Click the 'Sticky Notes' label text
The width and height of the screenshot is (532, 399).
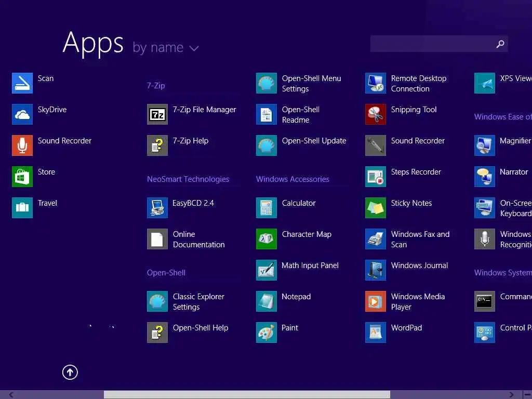coord(411,203)
